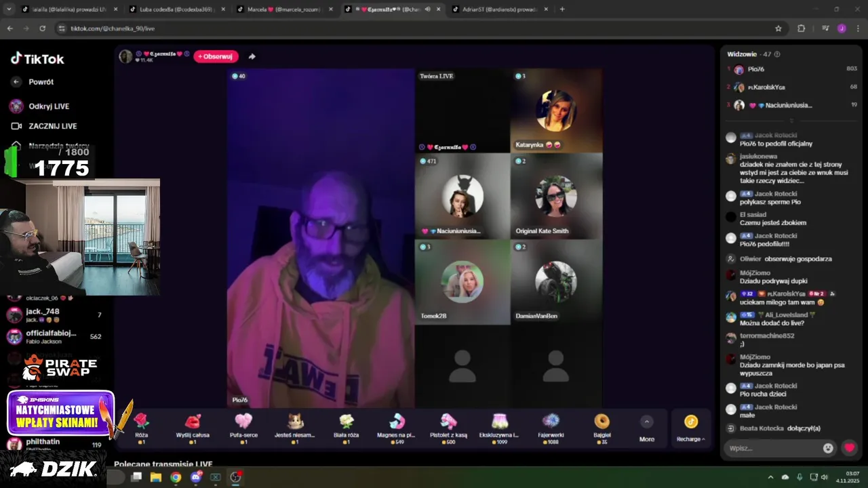Open Discord from the taskbar
Image resolution: width=868 pixels, height=488 pixels.
coord(196,477)
